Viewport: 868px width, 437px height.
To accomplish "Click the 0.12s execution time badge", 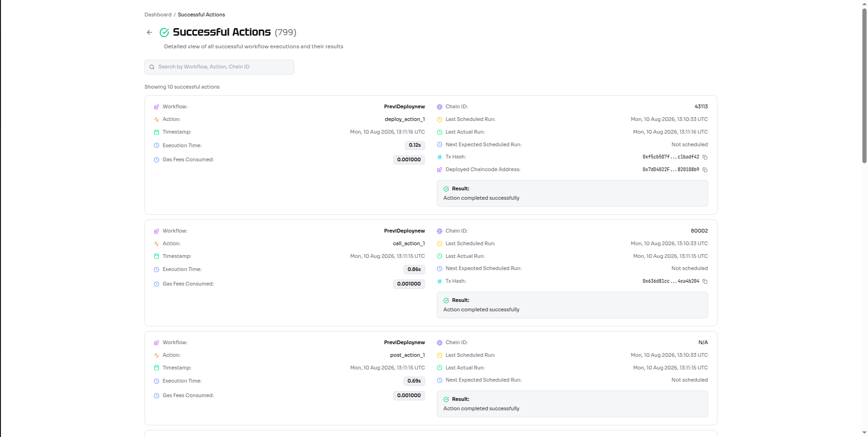I will click(415, 145).
